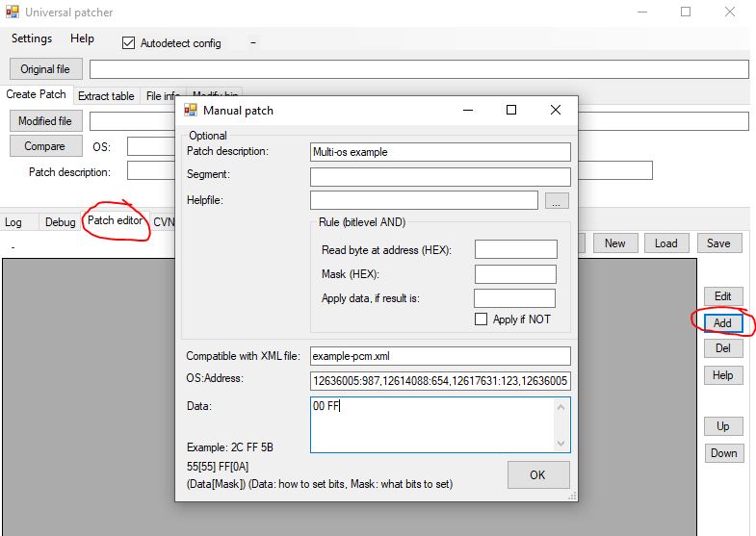The image size is (756, 536).
Task: Select the Patch editor tab
Action: (x=115, y=220)
